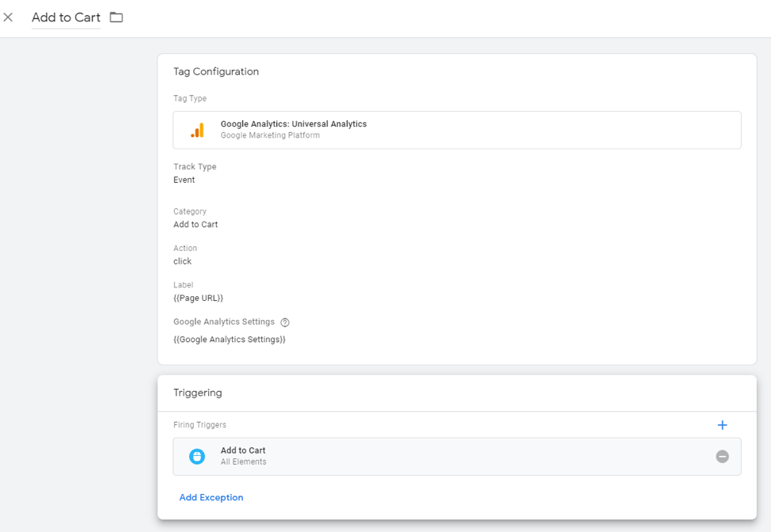
Task: Open the Add to Cart All Elements trigger
Action: 457,456
